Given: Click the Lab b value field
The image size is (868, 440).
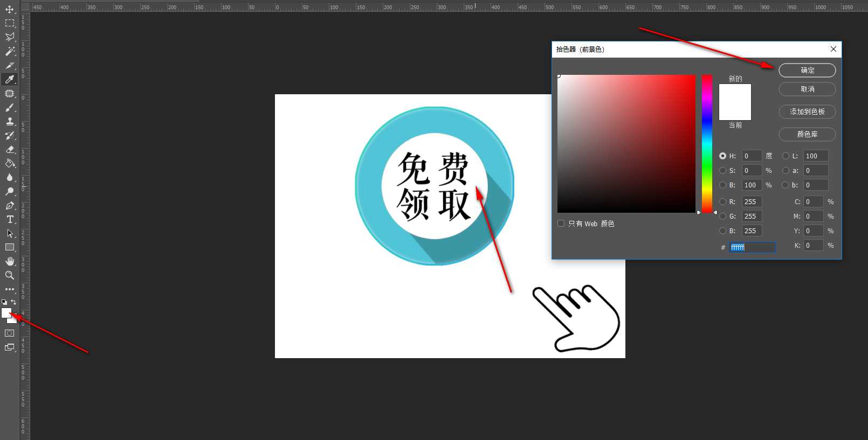Looking at the screenshot, I should (x=816, y=185).
